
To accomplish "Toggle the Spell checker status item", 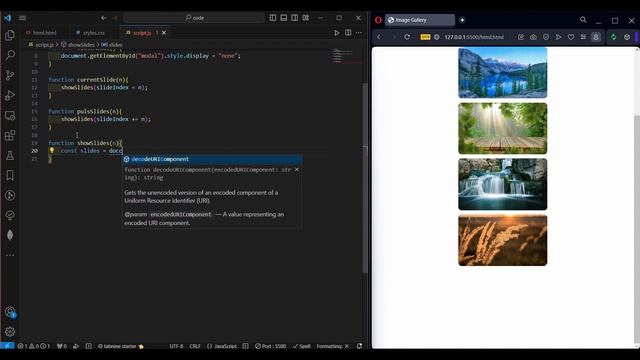I will pyautogui.click(x=302, y=346).
